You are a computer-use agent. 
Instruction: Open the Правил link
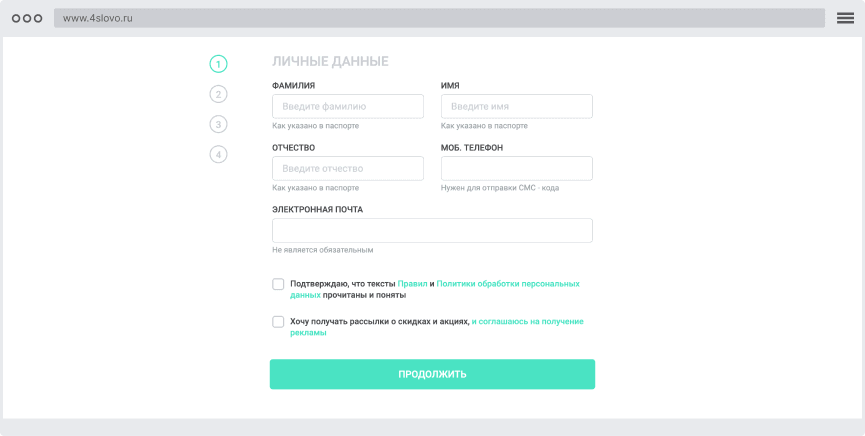pyautogui.click(x=412, y=284)
